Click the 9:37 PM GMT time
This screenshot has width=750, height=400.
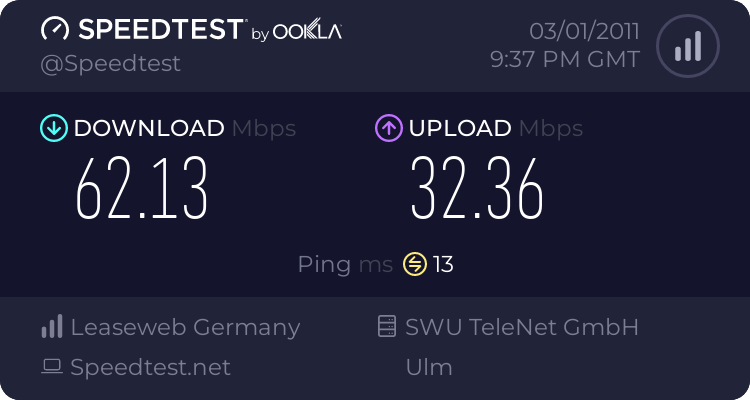coord(564,59)
